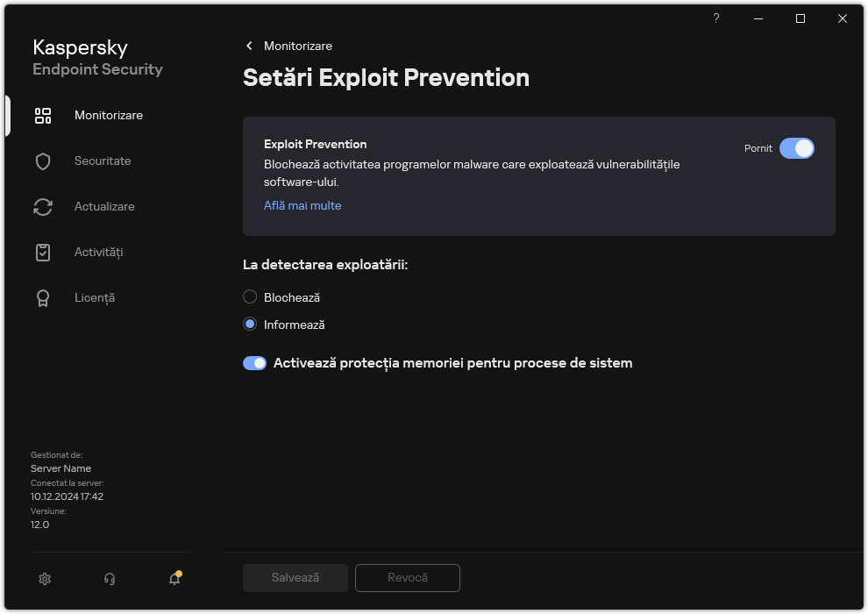Viewport: 868px width, 614px height.
Task: Follow the Află mai multe link
Action: [x=302, y=205]
